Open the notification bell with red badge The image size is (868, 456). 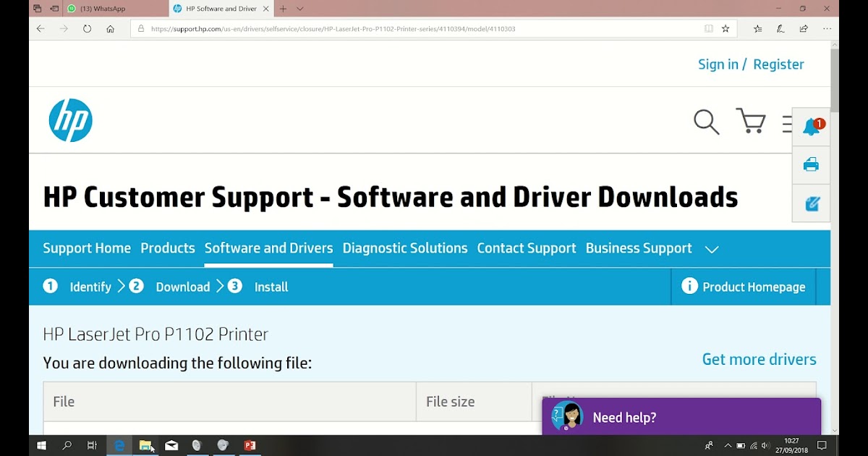[812, 127]
